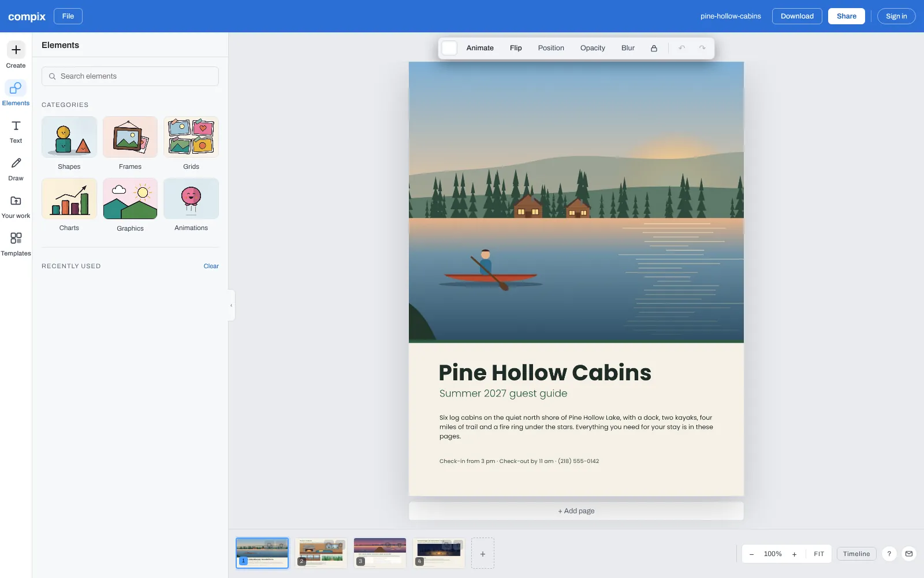
Task: Click the white color swatch in toolbar
Action: click(x=449, y=48)
